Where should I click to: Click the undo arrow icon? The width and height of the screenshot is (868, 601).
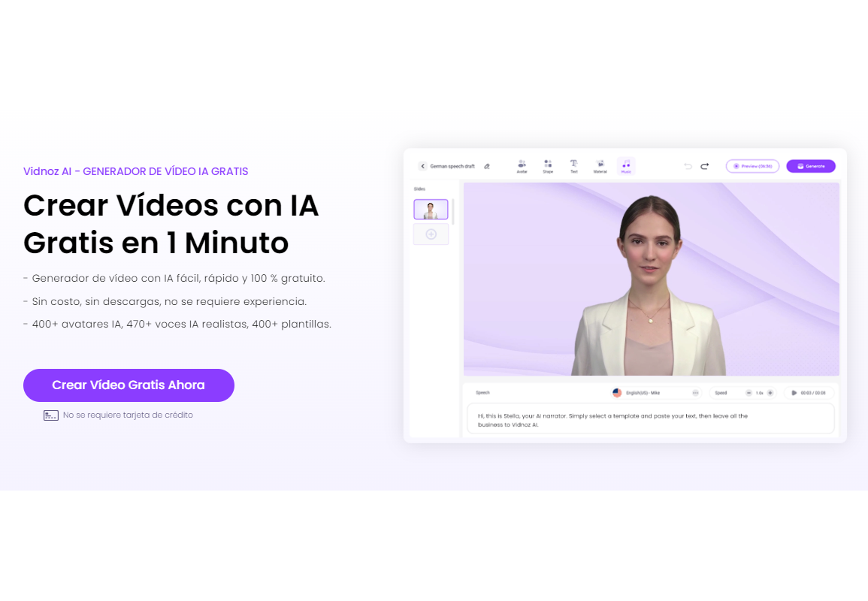(688, 166)
